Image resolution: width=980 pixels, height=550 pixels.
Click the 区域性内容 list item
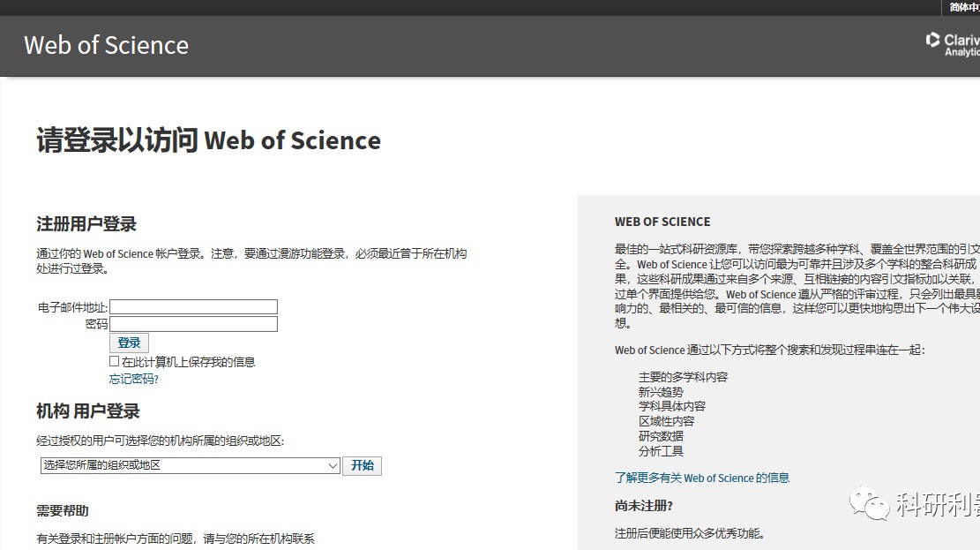pyautogui.click(x=666, y=422)
